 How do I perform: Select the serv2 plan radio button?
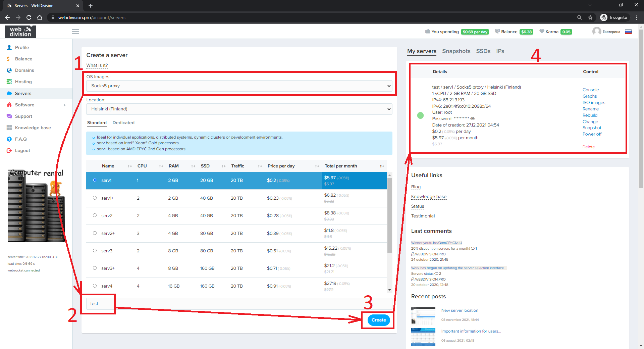(95, 215)
